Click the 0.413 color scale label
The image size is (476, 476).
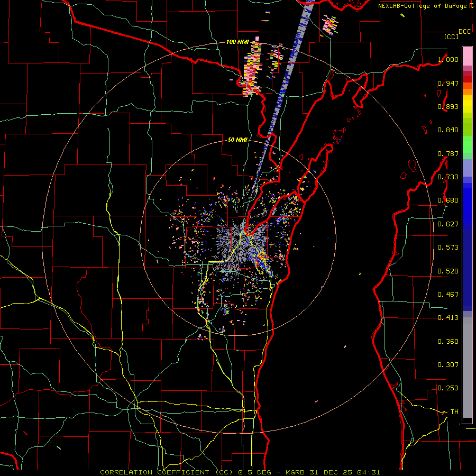point(448,317)
